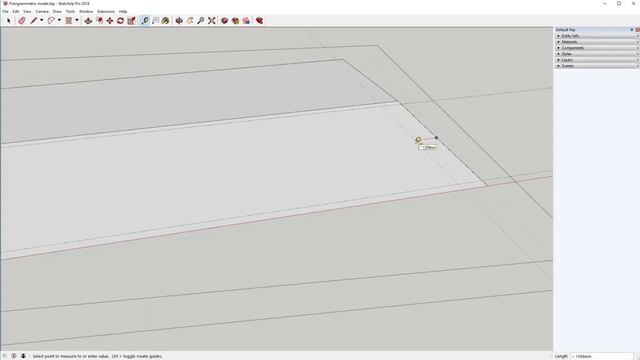Expand the Components panel
This screenshot has width=640, height=360.
point(559,48)
